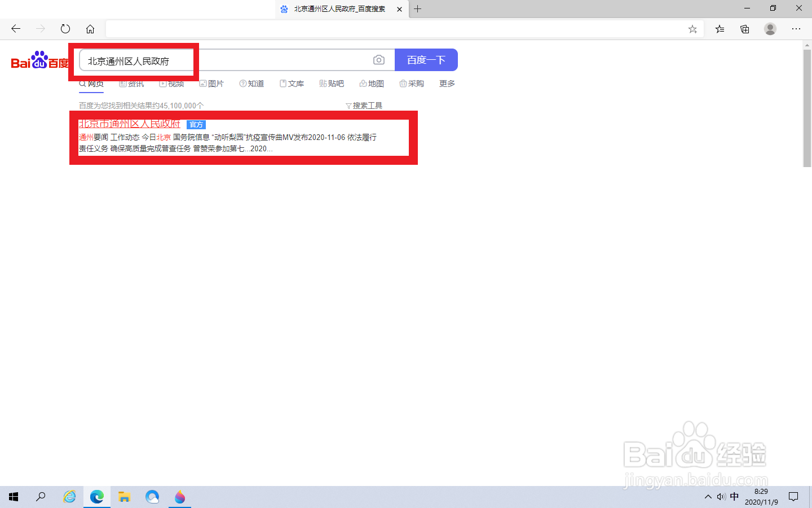Open the favorites list icon

tap(720, 29)
